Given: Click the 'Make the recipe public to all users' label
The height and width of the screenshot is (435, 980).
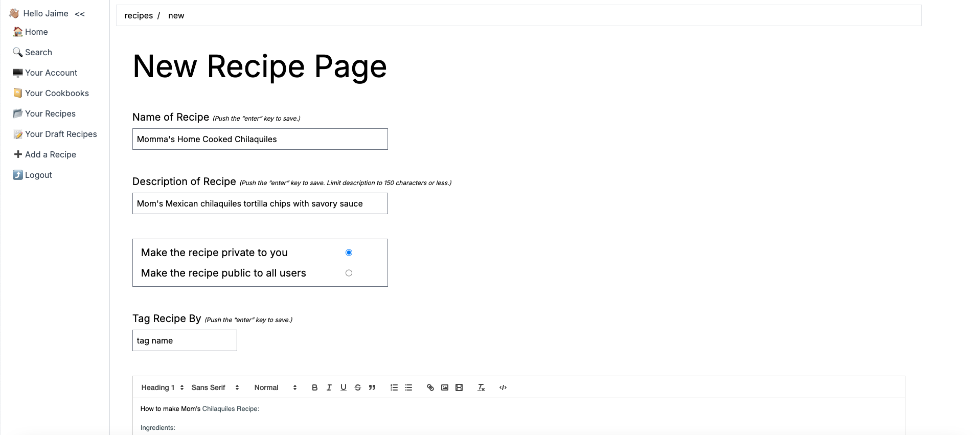Looking at the screenshot, I should coord(223,273).
